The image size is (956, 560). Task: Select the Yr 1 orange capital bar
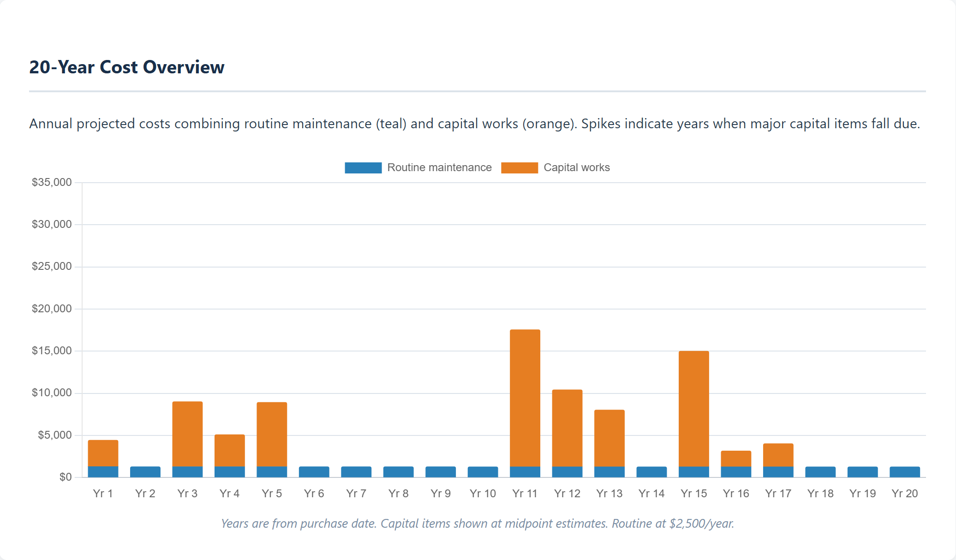click(103, 453)
